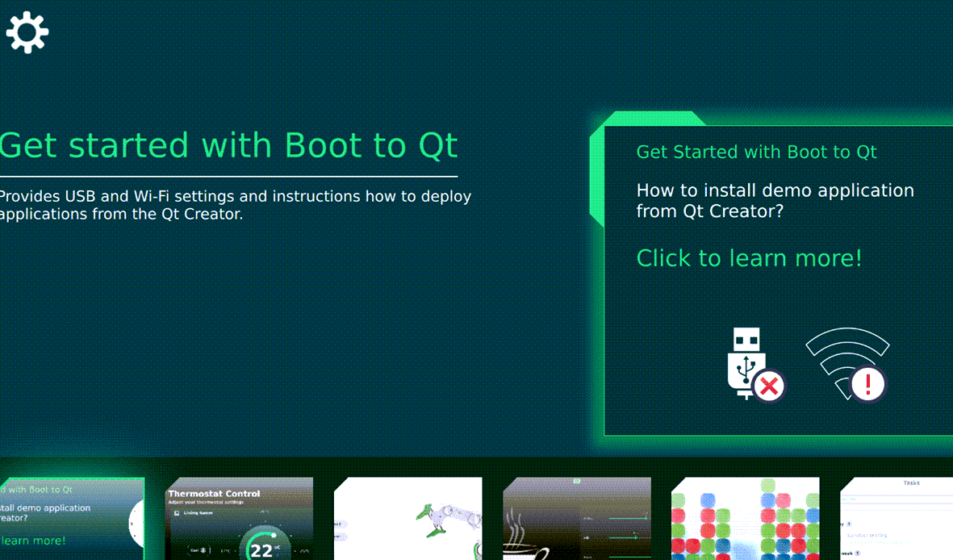Click the thermostat 22° temperature dial

click(261, 546)
